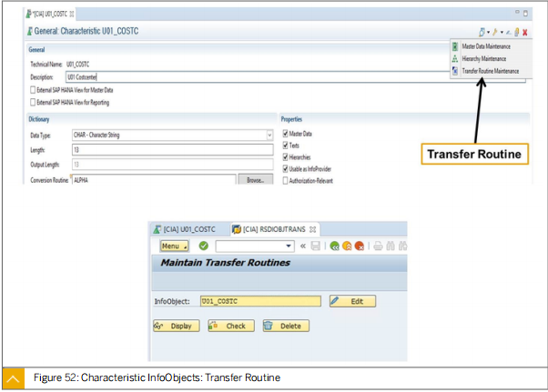Click the double-chevron collapse command field icon
This screenshot has height=392, width=548.
click(303, 246)
